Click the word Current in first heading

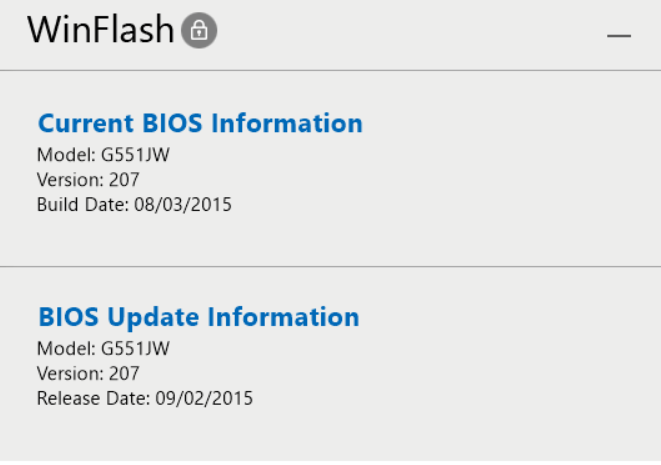tap(86, 123)
